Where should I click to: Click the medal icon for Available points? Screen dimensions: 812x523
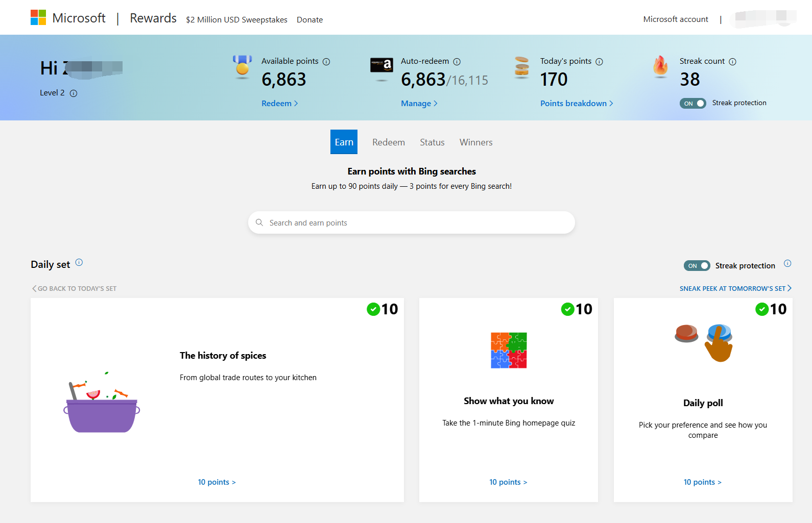coord(243,67)
